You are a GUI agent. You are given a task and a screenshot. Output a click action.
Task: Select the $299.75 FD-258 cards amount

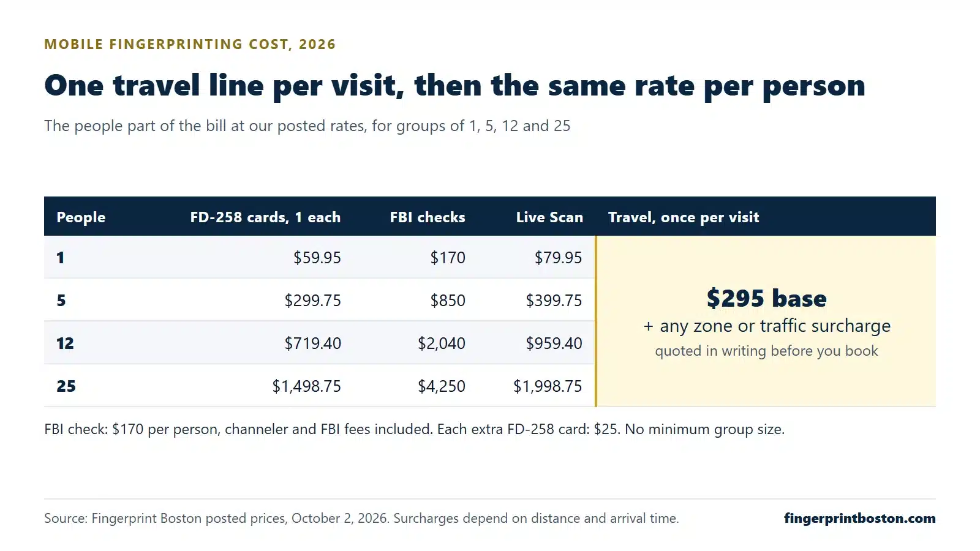coord(312,301)
